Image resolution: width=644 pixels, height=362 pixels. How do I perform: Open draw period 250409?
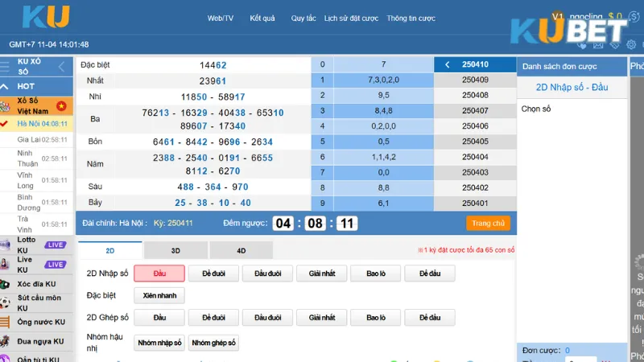[x=475, y=80]
